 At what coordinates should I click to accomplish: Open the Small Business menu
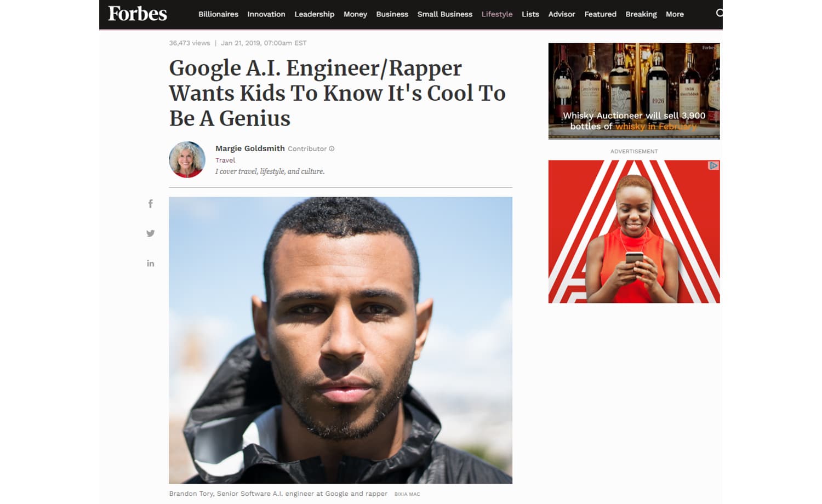pyautogui.click(x=444, y=14)
